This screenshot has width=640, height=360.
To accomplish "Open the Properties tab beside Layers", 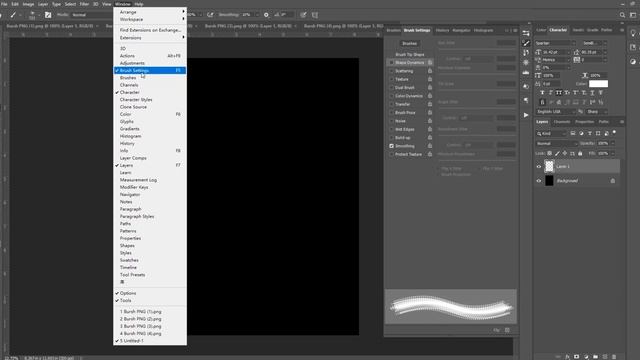I will (x=584, y=122).
